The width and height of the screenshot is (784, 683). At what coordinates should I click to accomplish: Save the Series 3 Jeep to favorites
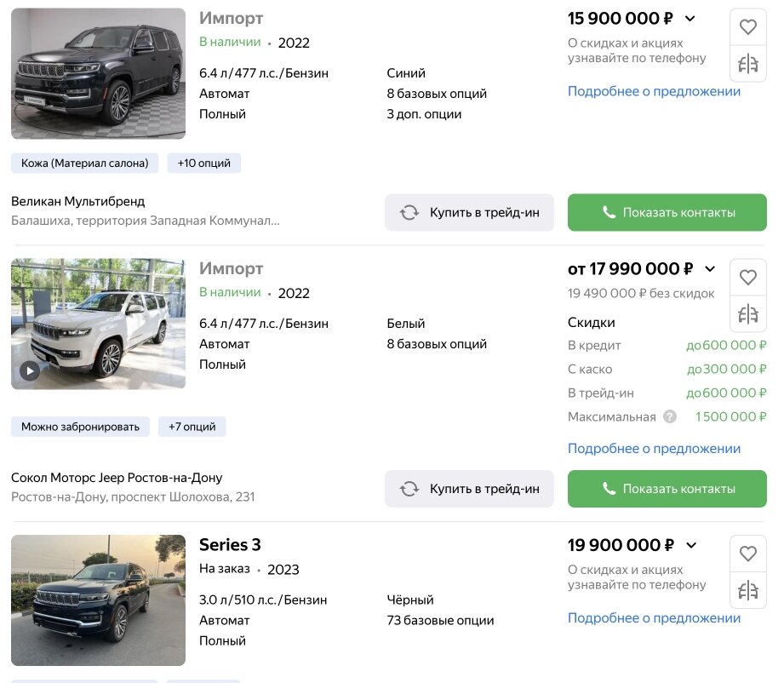(748, 554)
